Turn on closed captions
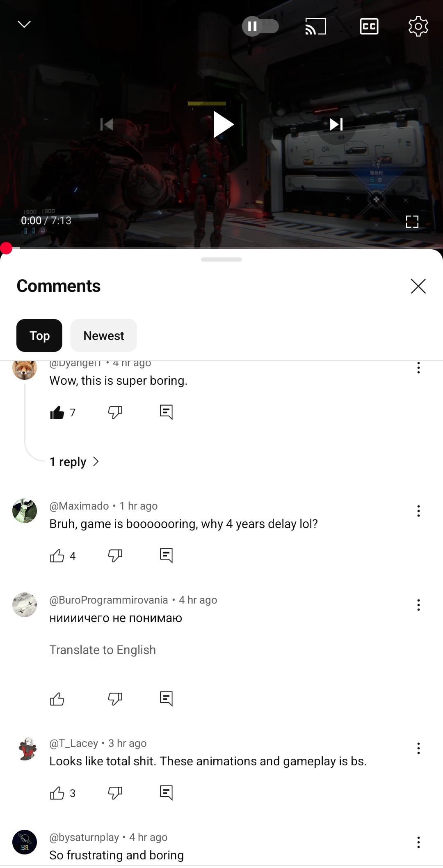The height and width of the screenshot is (868, 443). coord(369,27)
